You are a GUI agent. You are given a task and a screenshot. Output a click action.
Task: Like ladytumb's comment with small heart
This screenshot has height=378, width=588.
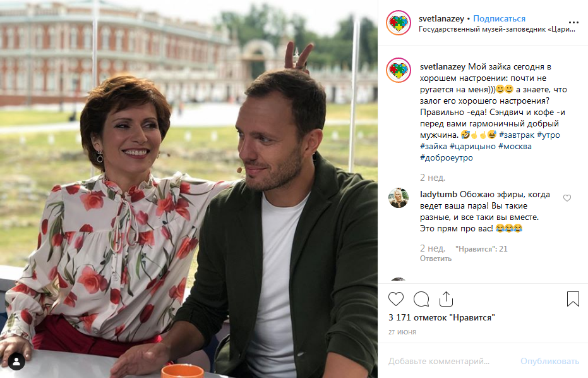tap(567, 198)
